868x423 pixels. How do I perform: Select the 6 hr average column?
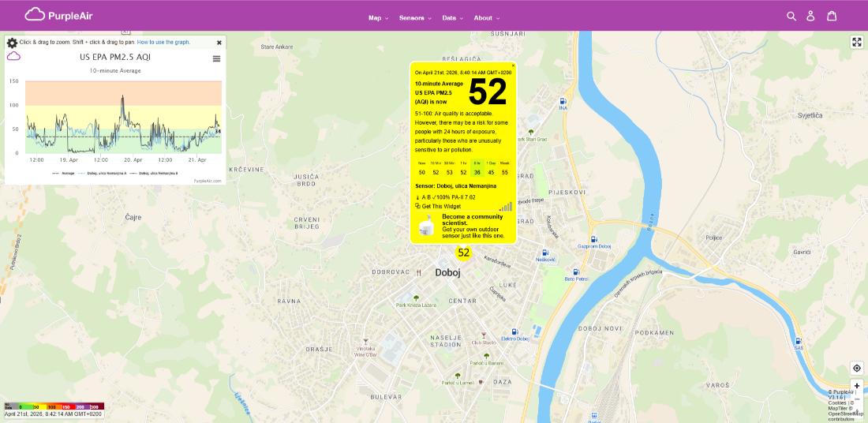tap(477, 168)
